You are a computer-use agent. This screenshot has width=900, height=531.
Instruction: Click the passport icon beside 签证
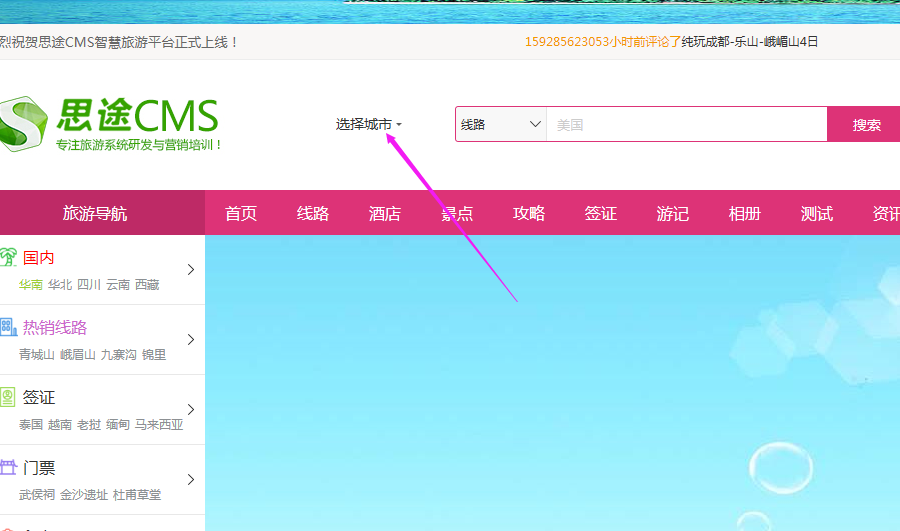click(x=8, y=398)
